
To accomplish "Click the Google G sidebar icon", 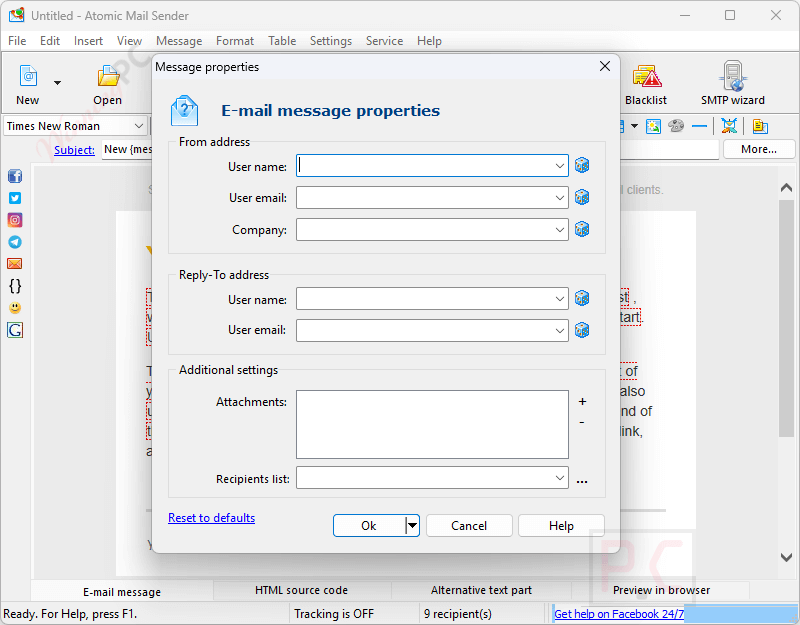I will pos(15,330).
